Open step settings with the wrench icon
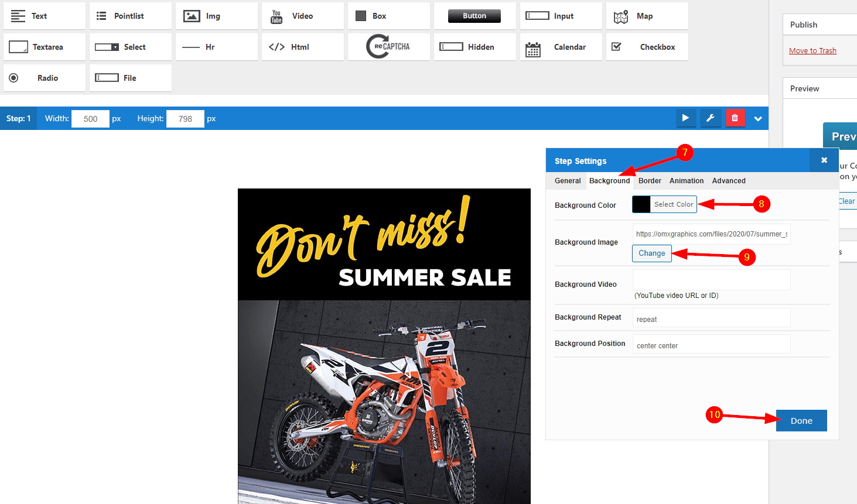Image resolution: width=857 pixels, height=504 pixels. click(710, 118)
